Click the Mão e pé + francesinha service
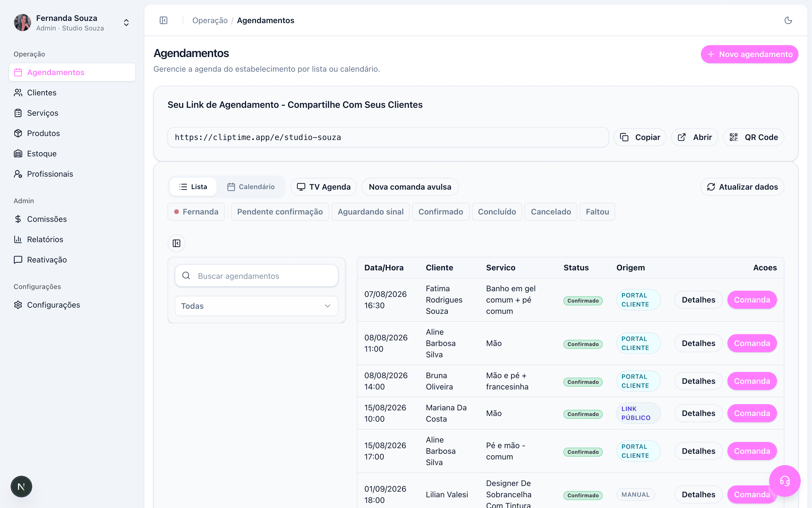The height and width of the screenshot is (508, 812). tap(507, 381)
